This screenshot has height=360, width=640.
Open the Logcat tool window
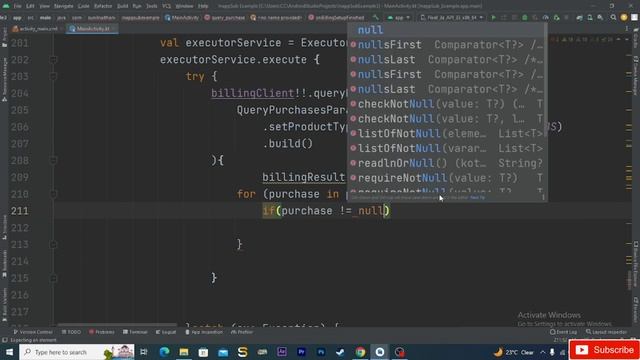click(166, 332)
